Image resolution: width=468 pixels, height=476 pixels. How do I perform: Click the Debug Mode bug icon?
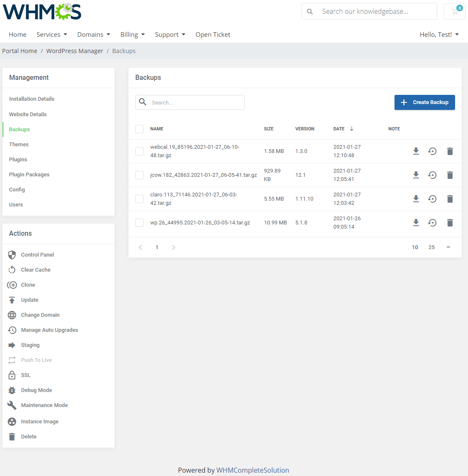coord(12,390)
